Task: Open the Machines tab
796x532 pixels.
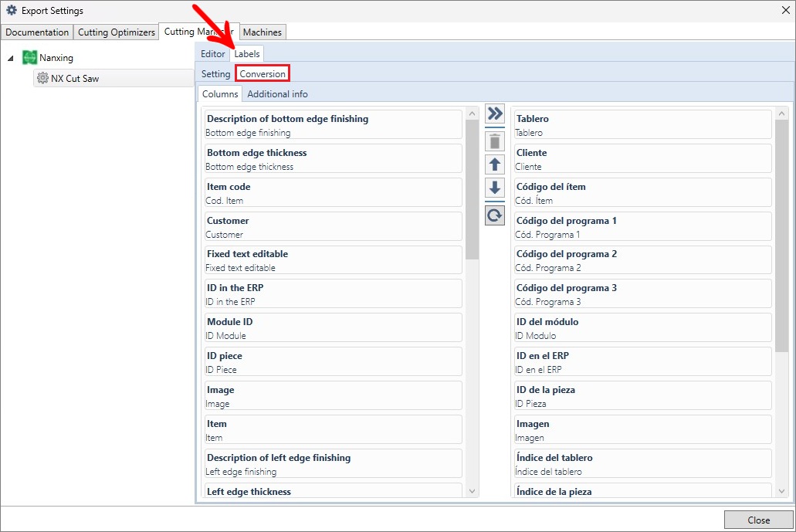Action: (x=263, y=32)
